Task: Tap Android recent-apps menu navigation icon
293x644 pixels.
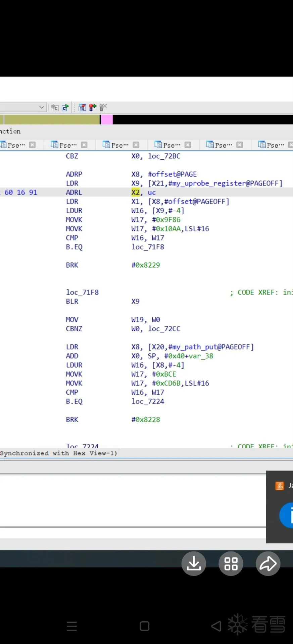Action: (72, 626)
